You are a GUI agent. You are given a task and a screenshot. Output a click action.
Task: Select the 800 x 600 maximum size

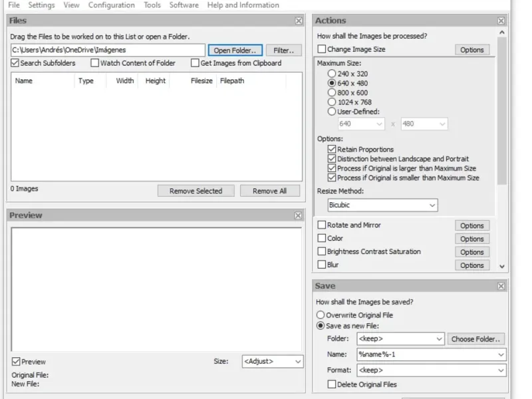(332, 93)
